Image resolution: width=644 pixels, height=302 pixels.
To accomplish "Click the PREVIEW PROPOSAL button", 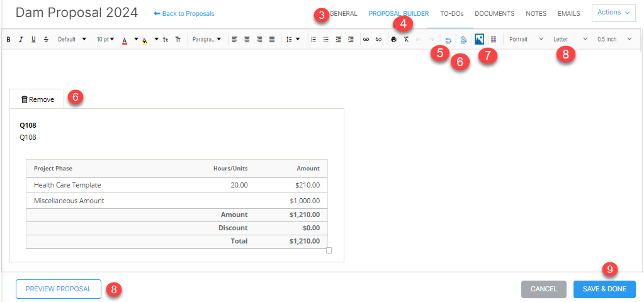I will coord(59,289).
